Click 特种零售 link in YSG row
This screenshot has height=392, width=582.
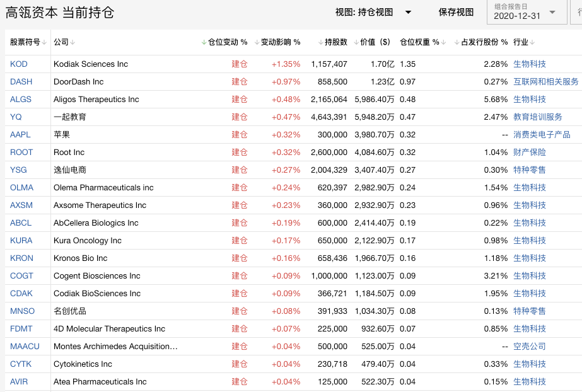530,170
